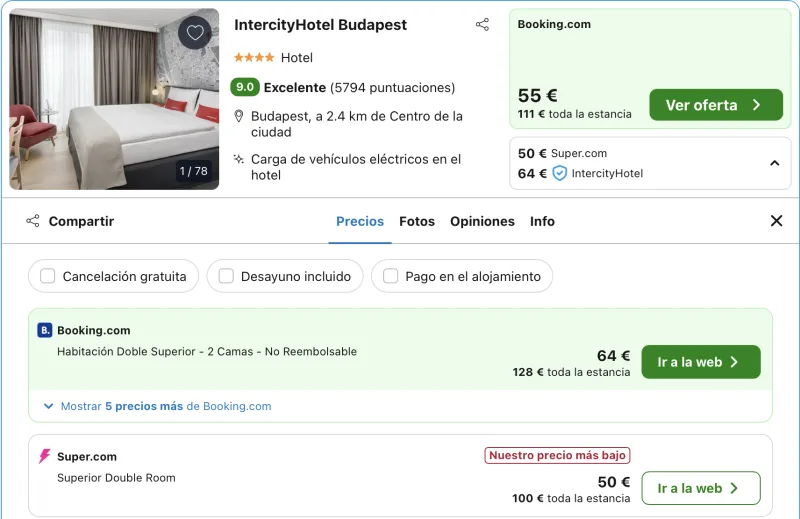Open the Opiniones tab

[x=482, y=221]
